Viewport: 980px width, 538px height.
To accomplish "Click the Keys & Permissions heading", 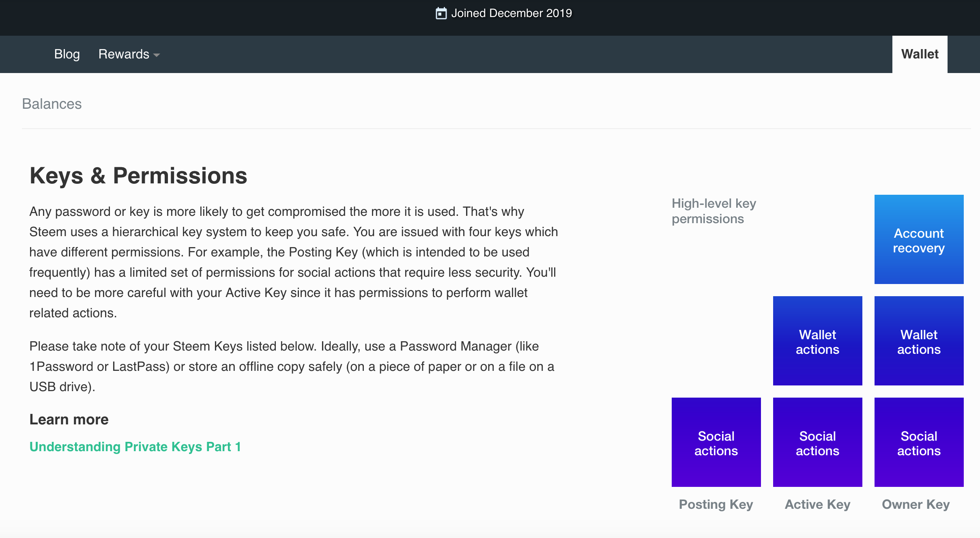I will [138, 176].
